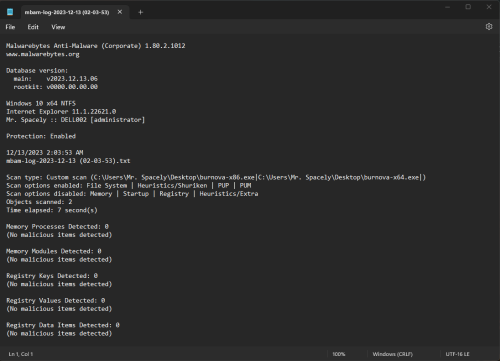The width and height of the screenshot is (500, 361).
Task: Click the 'Registry Keys Detected: 0' line
Action: pos(52,276)
